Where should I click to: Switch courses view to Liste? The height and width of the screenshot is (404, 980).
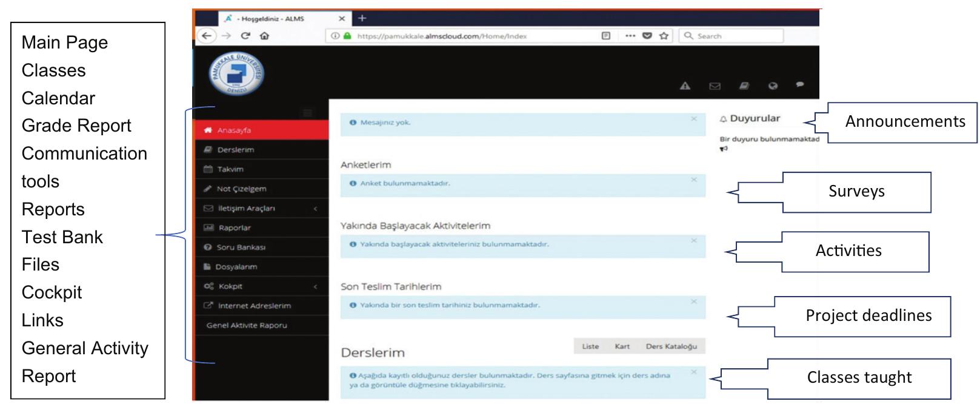point(590,346)
